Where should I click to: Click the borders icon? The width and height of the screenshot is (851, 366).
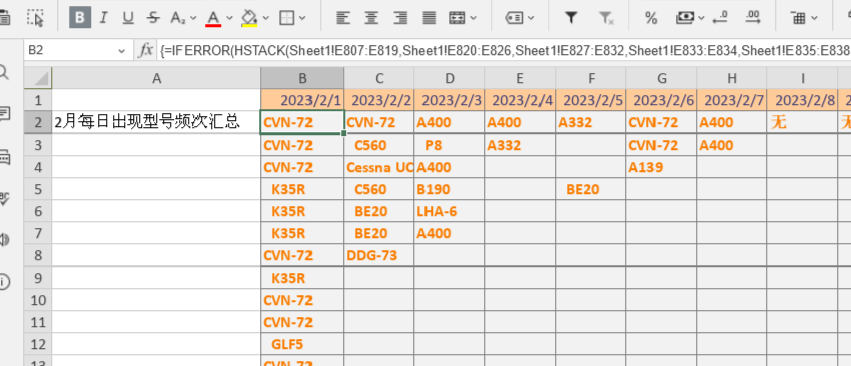point(286,18)
